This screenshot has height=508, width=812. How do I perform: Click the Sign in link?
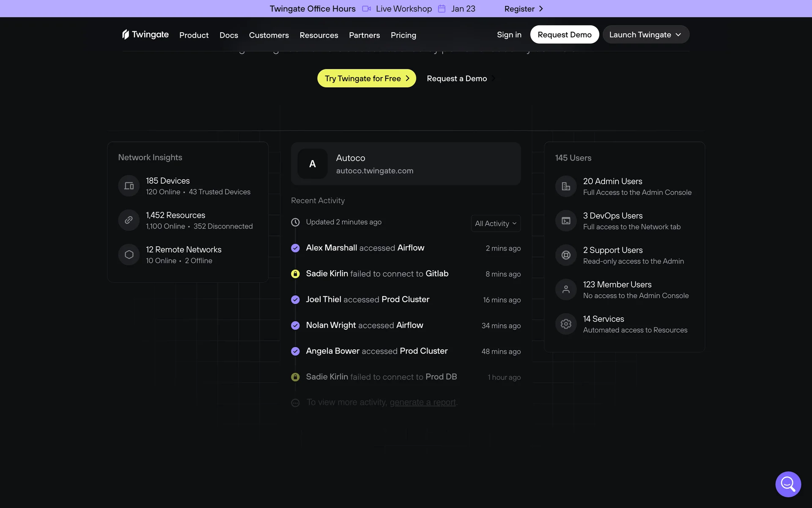[509, 35]
